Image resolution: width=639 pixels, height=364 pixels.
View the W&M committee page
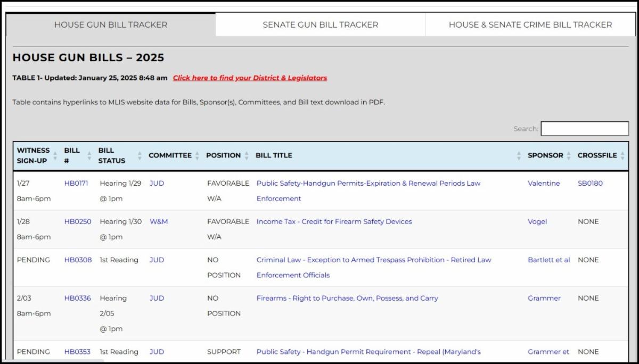[159, 221]
